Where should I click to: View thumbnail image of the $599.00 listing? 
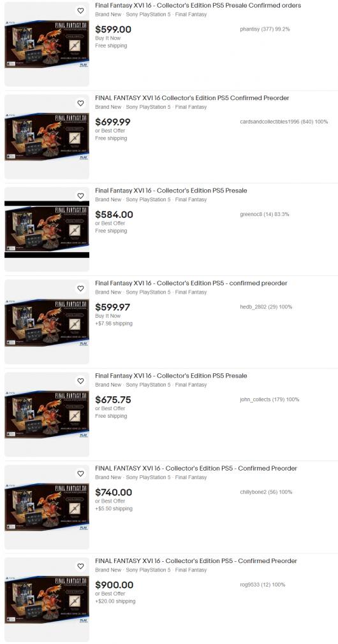click(x=47, y=44)
